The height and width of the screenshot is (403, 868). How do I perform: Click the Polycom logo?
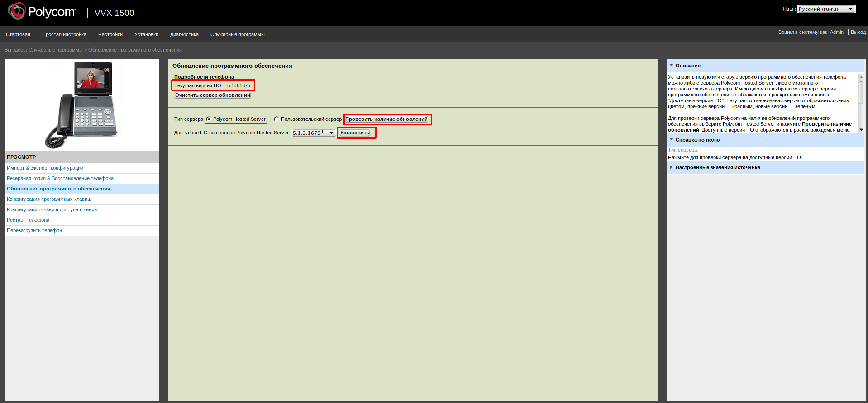42,12
